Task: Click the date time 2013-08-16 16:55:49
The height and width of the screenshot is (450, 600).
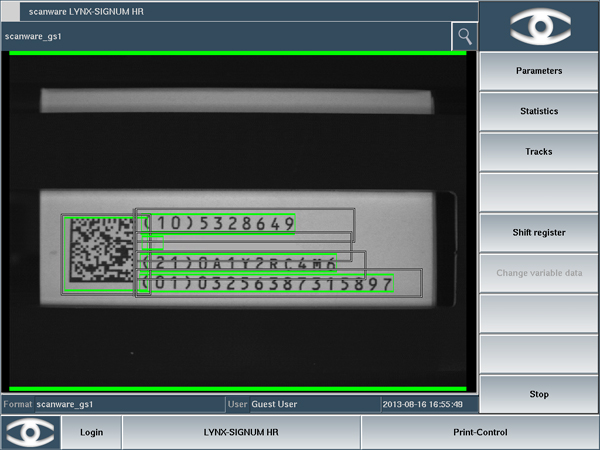Action: click(422, 404)
